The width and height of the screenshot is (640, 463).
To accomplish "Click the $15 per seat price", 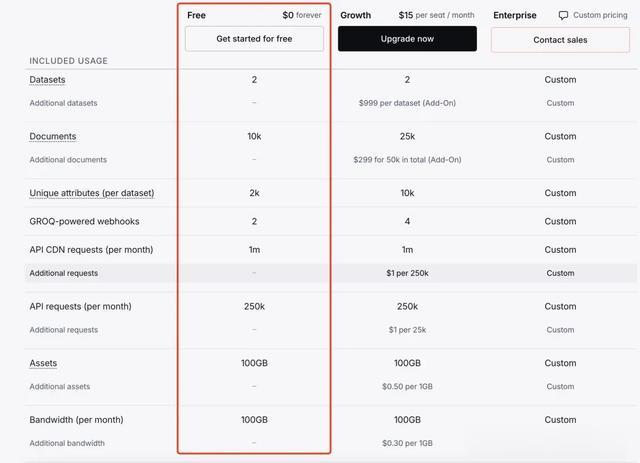I will (436, 15).
